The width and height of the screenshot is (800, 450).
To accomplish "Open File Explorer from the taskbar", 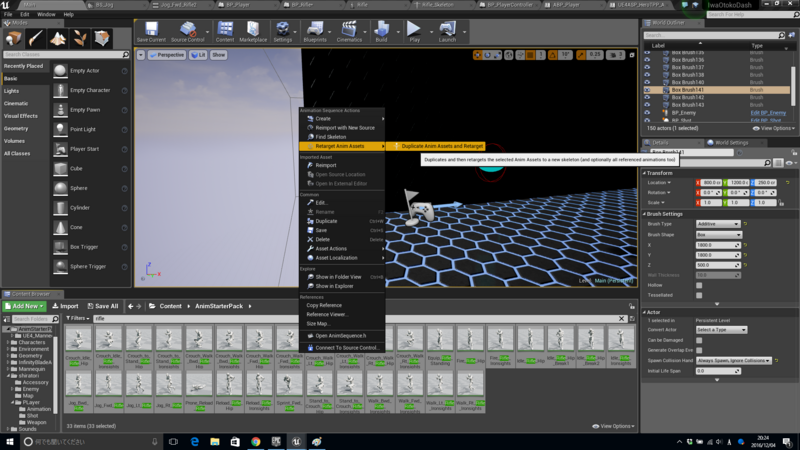I will (x=215, y=441).
